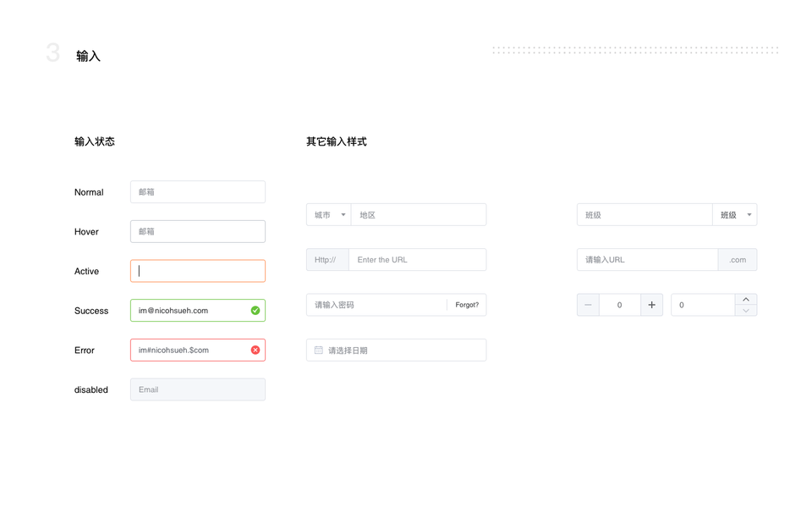Click the Http:// prefix addon
This screenshot has width=812, height=508.
[327, 260]
